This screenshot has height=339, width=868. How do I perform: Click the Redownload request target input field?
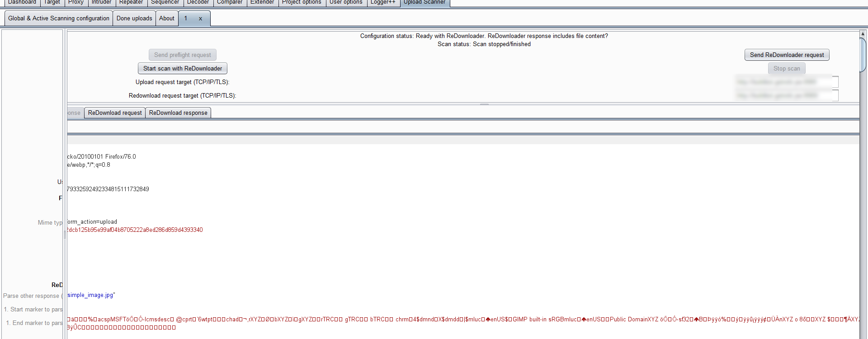point(788,95)
